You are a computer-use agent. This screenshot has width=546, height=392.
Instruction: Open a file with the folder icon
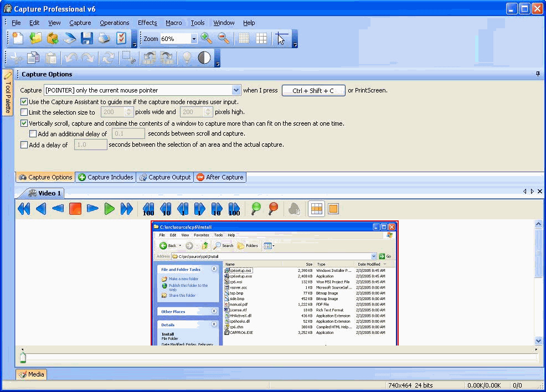(x=35, y=38)
